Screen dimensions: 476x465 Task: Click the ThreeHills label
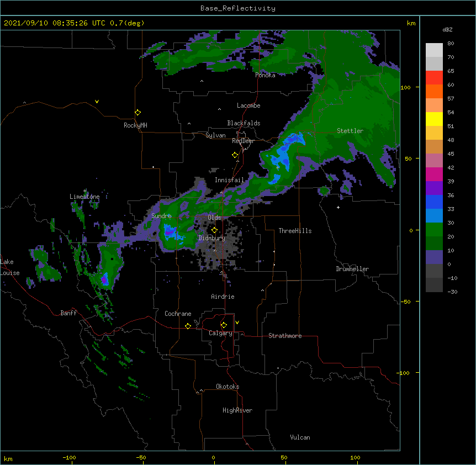pos(295,231)
